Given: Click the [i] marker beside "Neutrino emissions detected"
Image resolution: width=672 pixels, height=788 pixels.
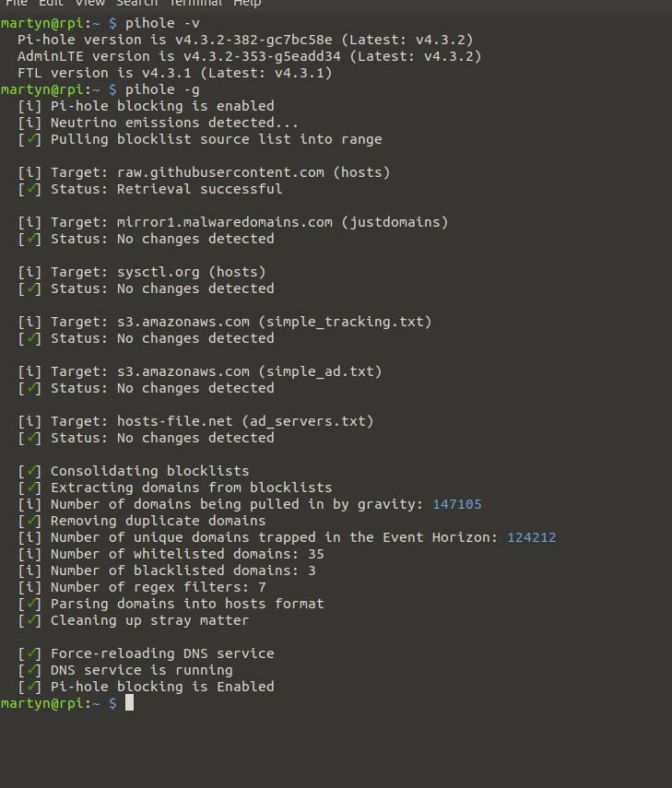Looking at the screenshot, I should tap(29, 123).
